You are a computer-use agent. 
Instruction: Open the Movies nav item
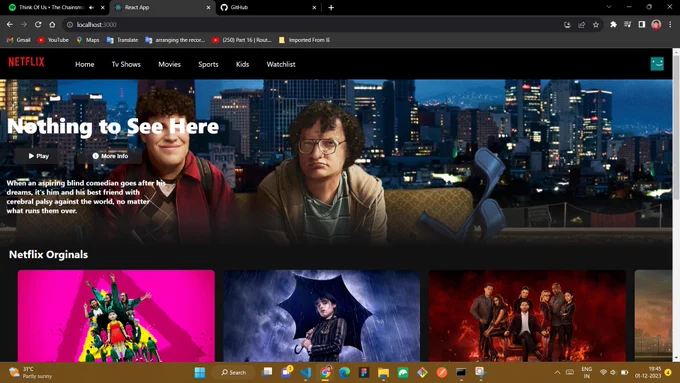pos(169,64)
